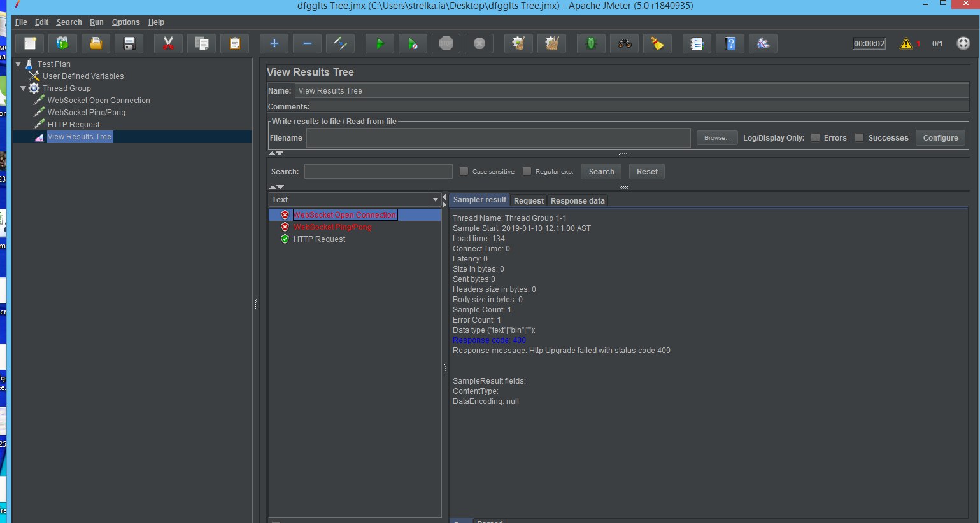Click the Cut scissors icon

pyautogui.click(x=168, y=43)
